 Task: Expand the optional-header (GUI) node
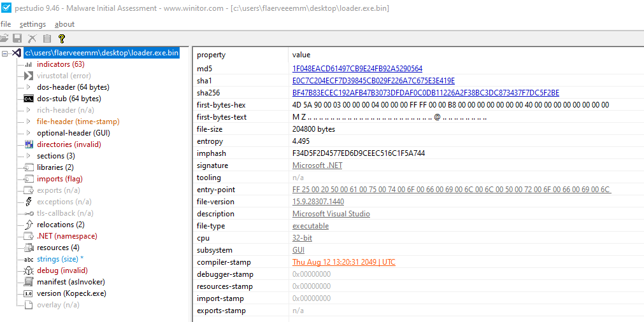29,133
